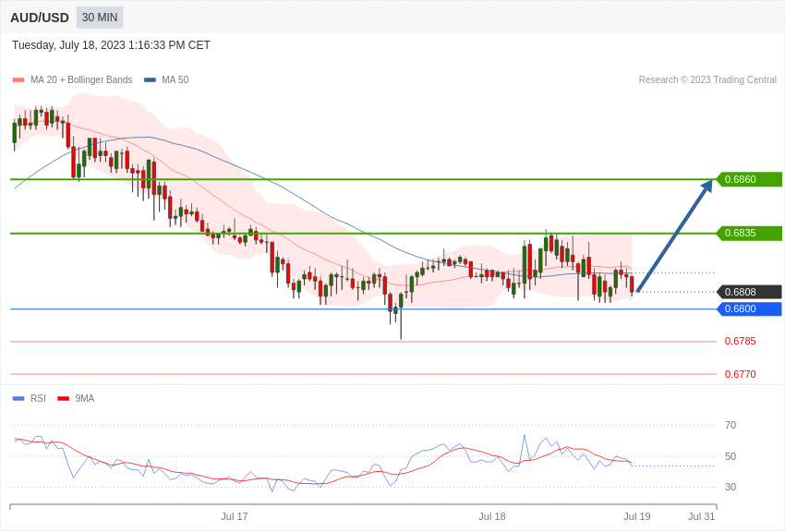Click the 'Jul 17' date axis label
The width and height of the screenshot is (785, 532).
point(235,516)
